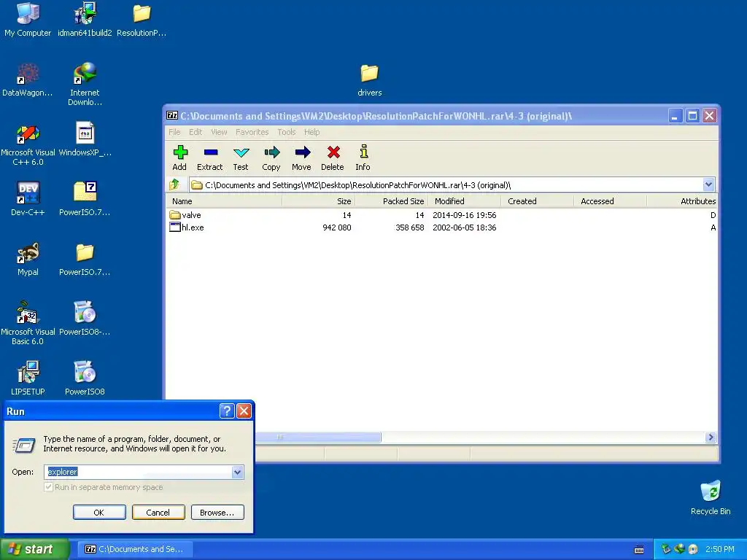
Task: Sort by the Name column header
Action: [224, 201]
